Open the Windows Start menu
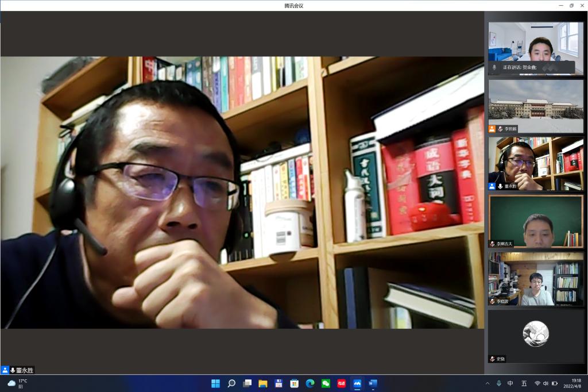 pyautogui.click(x=216, y=383)
